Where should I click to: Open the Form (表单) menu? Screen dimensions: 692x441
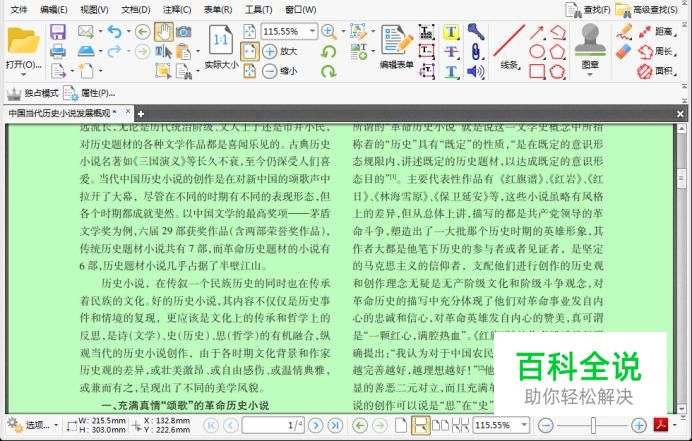click(218, 9)
